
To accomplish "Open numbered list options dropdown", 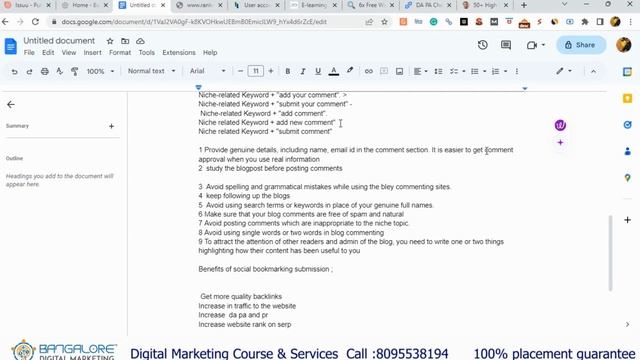I will [505, 71].
